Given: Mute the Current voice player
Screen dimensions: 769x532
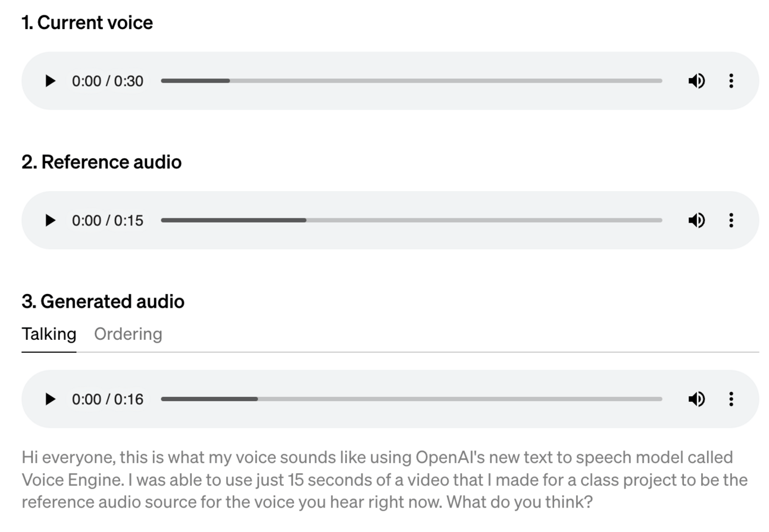Looking at the screenshot, I should click(696, 81).
